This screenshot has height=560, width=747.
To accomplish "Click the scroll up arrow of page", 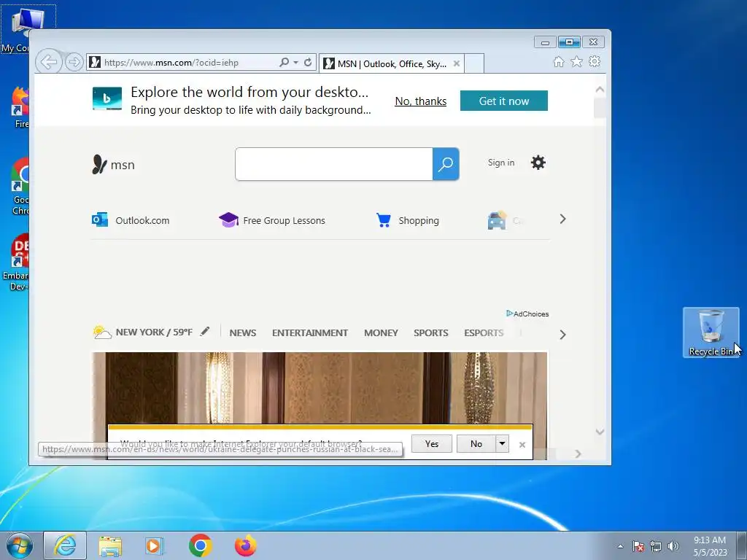I will (x=600, y=89).
